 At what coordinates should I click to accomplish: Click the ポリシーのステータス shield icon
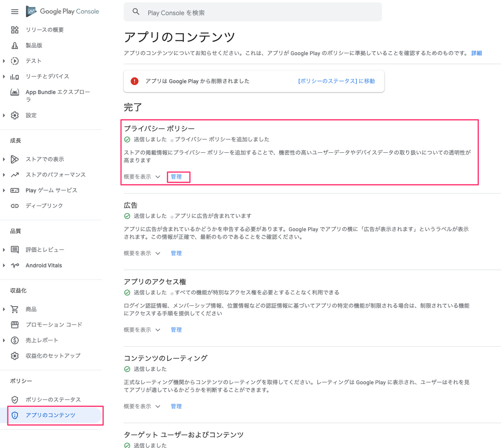click(15, 400)
